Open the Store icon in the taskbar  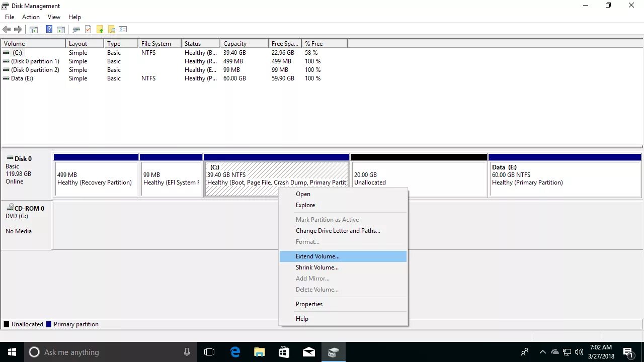click(284, 352)
